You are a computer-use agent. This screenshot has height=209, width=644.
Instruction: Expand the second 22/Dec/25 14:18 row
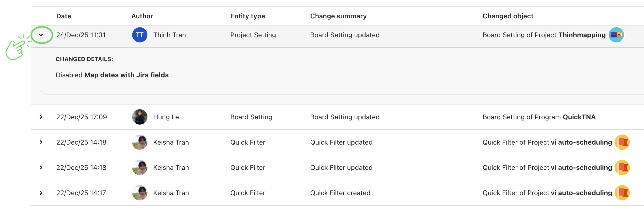(x=41, y=167)
